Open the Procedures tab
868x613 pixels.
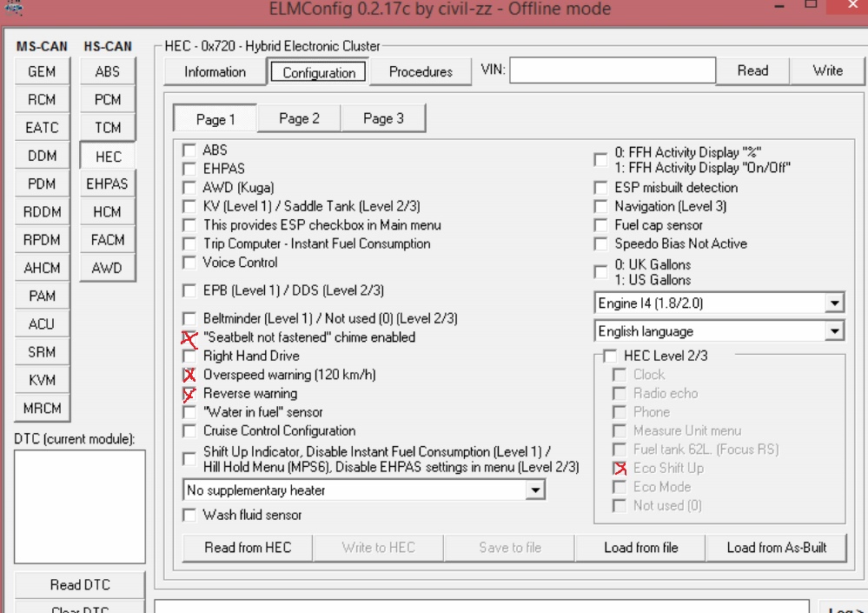[x=421, y=72]
